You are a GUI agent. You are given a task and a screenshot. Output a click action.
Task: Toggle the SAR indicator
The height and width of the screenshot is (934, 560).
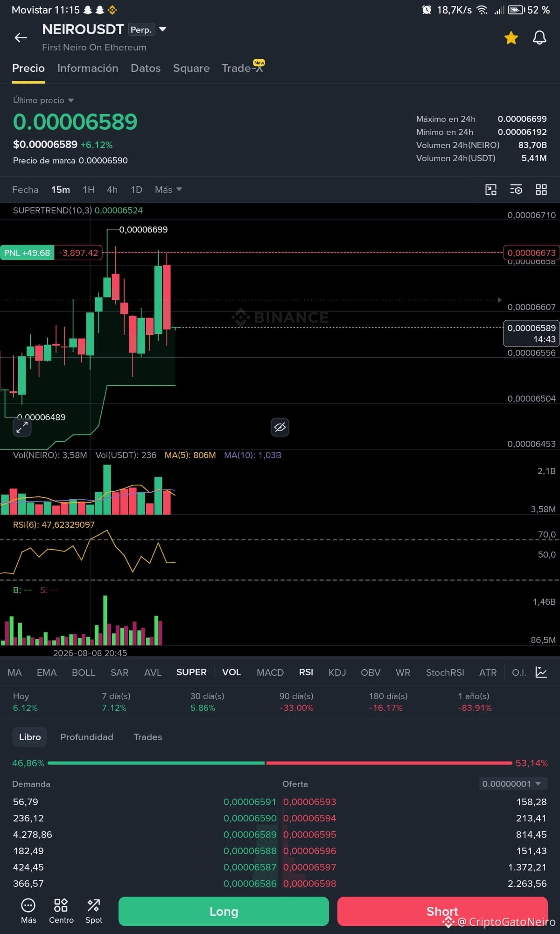(119, 672)
